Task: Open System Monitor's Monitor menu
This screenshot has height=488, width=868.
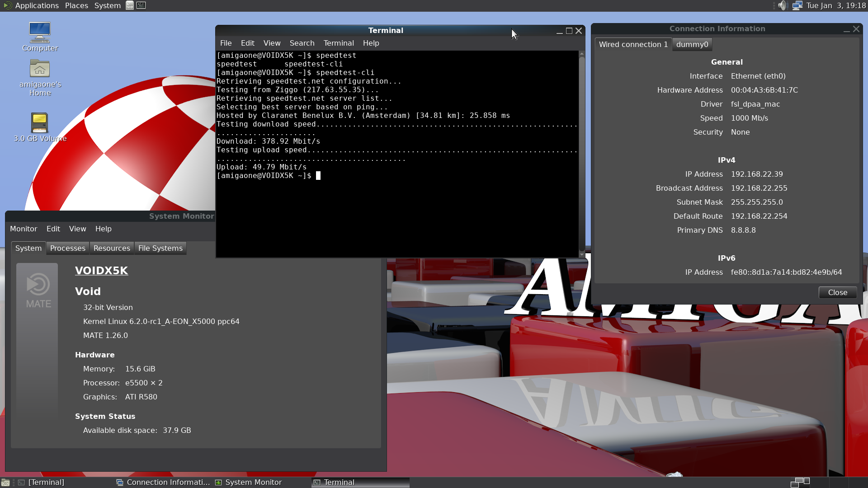Action: pos(24,229)
